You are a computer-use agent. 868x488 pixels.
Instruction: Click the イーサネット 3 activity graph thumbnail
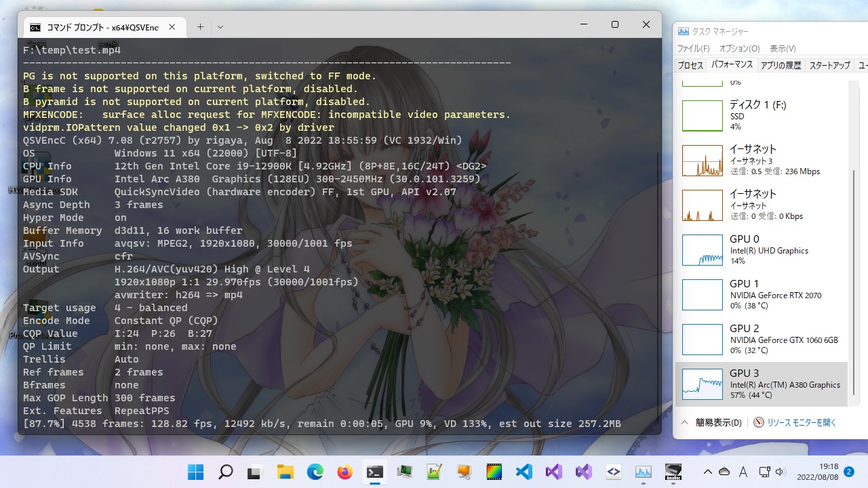(x=703, y=161)
